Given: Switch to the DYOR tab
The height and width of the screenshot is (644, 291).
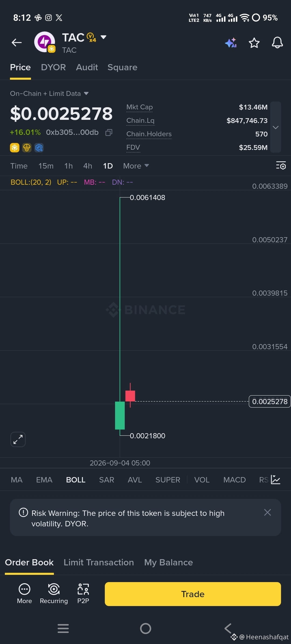Looking at the screenshot, I should [x=53, y=67].
